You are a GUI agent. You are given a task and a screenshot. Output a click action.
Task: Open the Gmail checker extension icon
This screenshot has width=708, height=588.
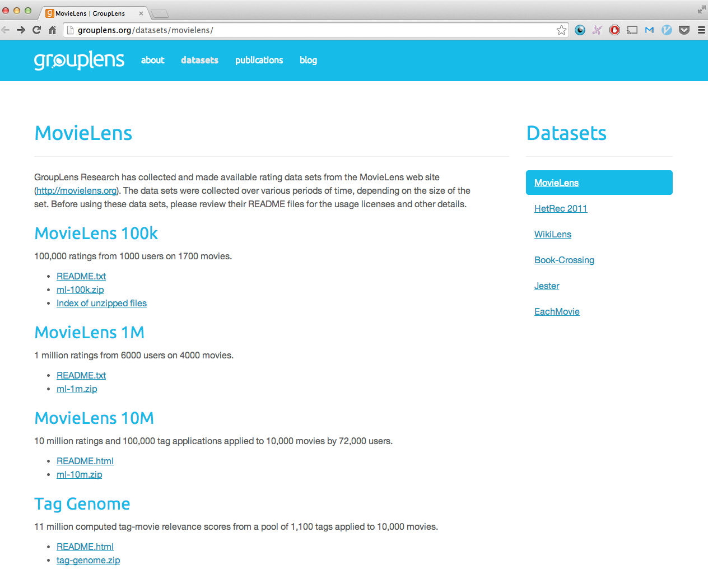coord(649,30)
